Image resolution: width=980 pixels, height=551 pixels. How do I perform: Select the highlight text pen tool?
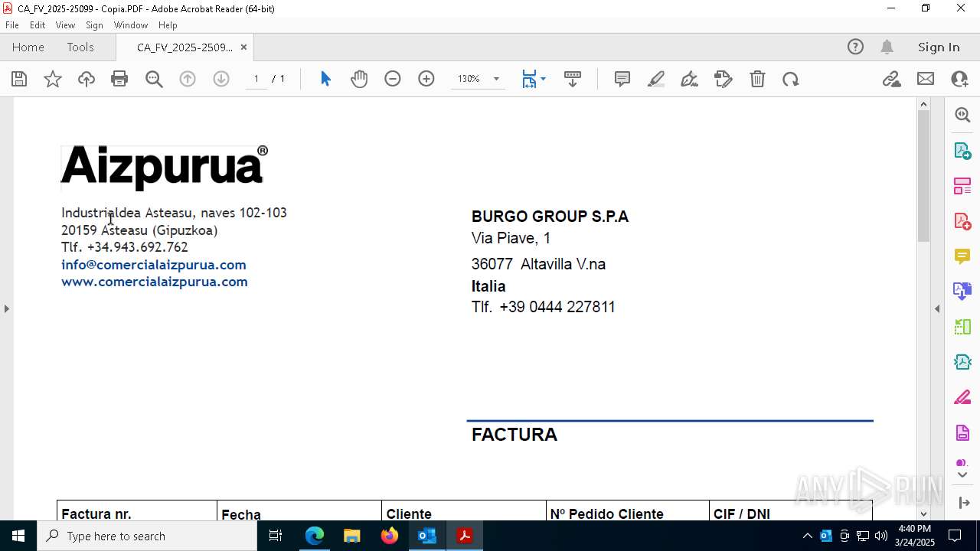pos(656,79)
